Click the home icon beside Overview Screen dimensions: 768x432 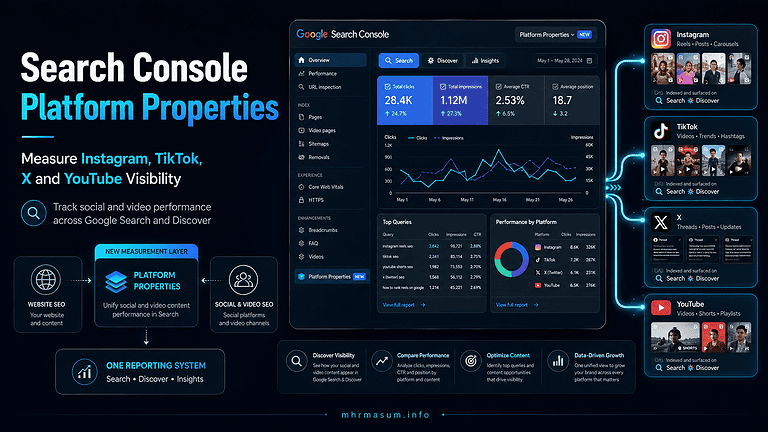coord(301,60)
